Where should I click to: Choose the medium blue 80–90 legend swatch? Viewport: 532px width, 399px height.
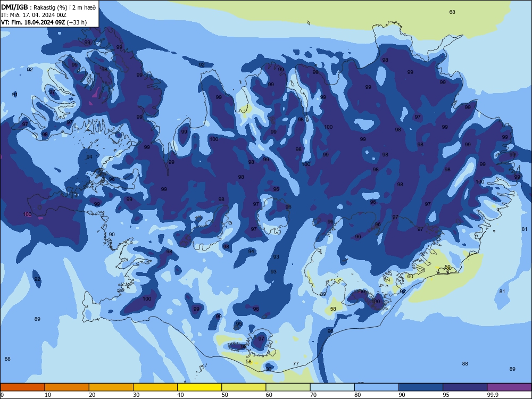(377, 387)
